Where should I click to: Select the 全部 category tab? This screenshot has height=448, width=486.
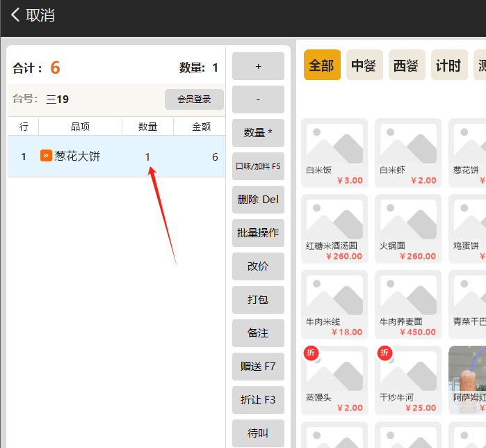[x=322, y=65]
